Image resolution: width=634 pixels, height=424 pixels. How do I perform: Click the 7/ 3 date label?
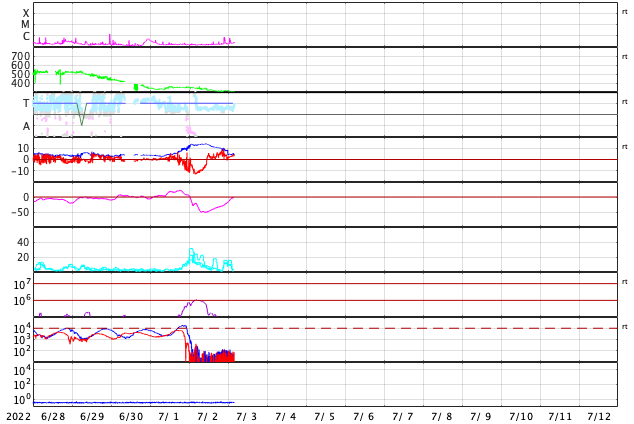click(x=247, y=416)
